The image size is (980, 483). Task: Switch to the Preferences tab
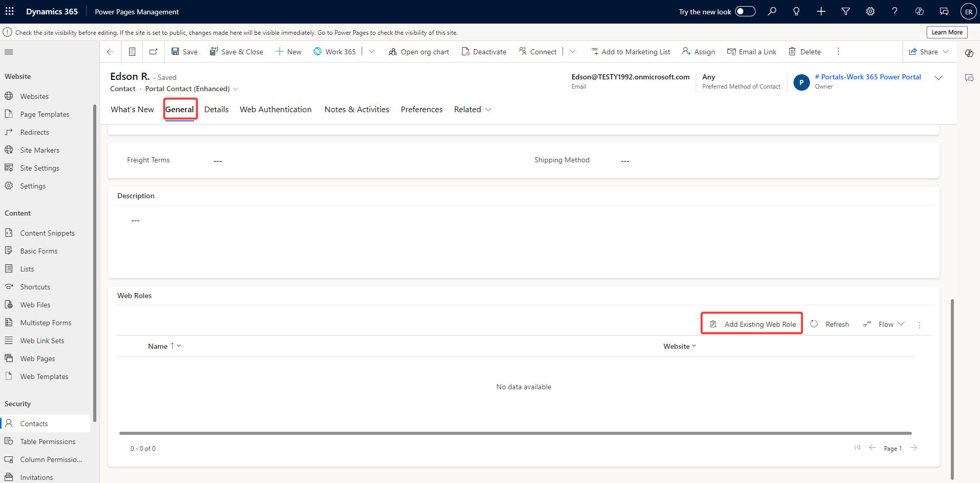coord(422,110)
